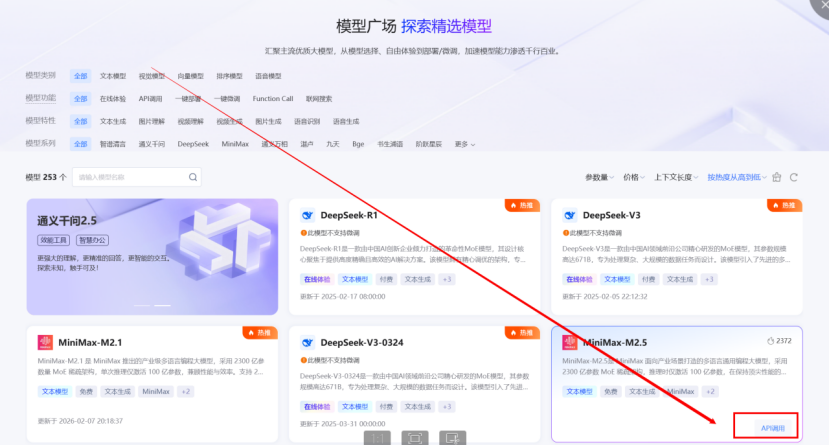Filter model series by 通义千问
Image resolution: width=830 pixels, height=446 pixels.
(x=152, y=144)
